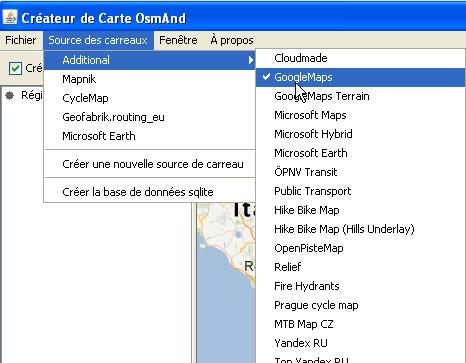
Task: Choose Hike Bike Map source
Action: click(x=360, y=210)
